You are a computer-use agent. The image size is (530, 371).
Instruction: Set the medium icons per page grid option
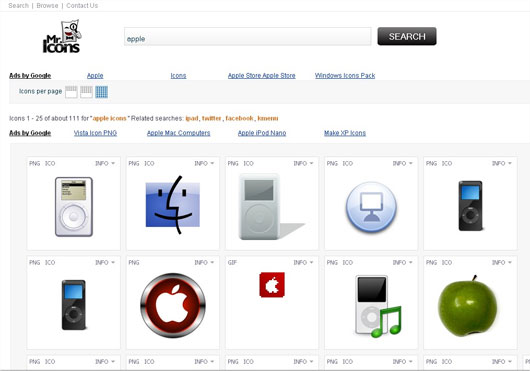coord(86,92)
